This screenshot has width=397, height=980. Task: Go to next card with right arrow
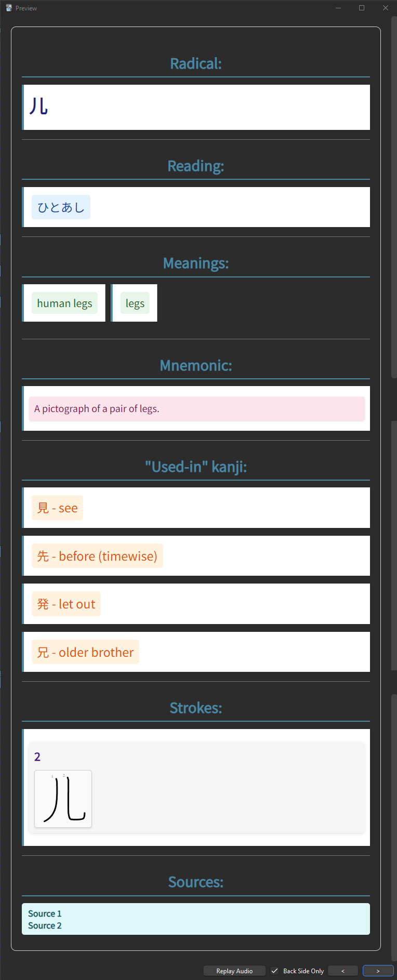[378, 971]
